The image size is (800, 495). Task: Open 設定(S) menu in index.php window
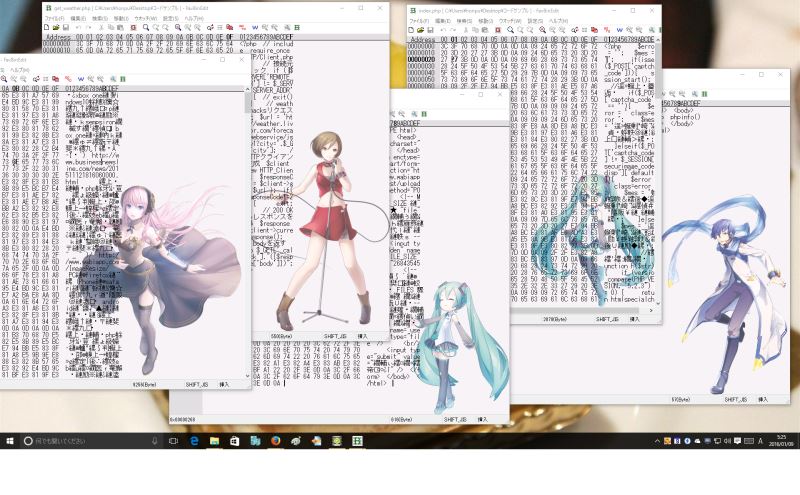pos(535,21)
